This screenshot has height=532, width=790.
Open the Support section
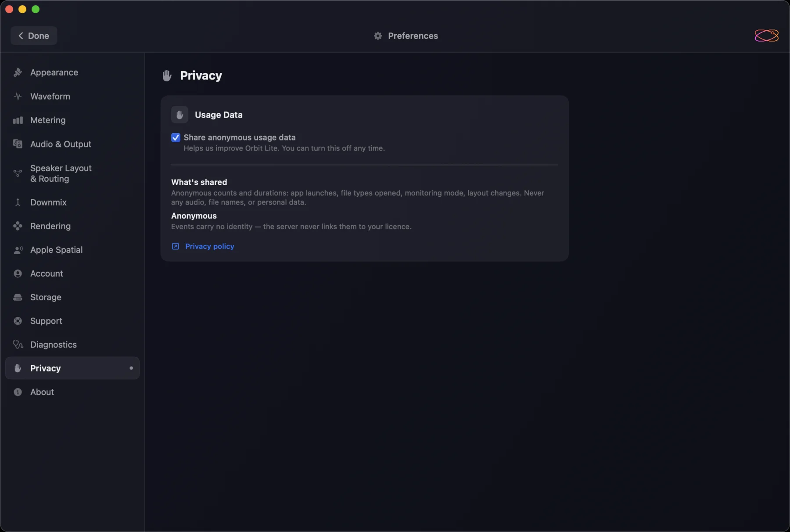tap(72, 321)
